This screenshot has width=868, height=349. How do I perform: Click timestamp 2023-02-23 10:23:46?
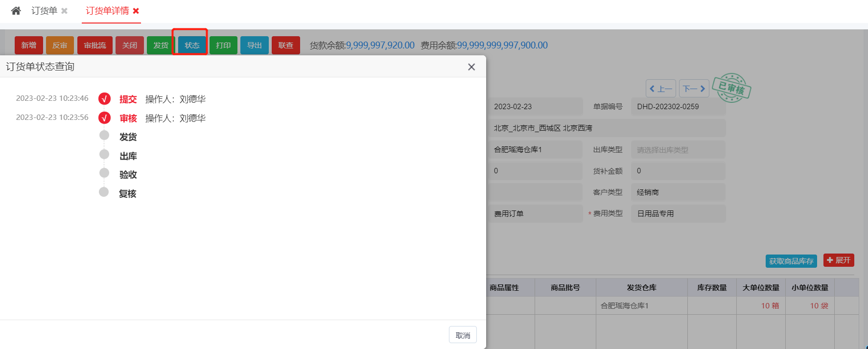(x=52, y=98)
